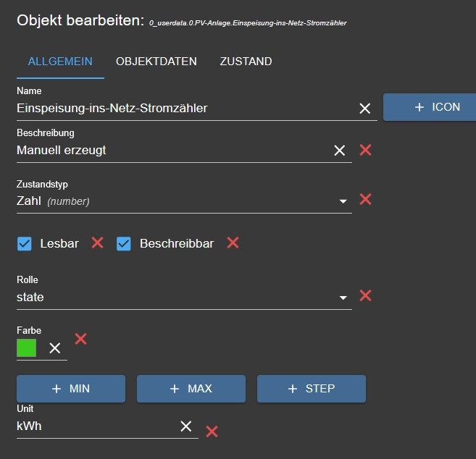Clear the Name field with white X
Image resolution: width=476 pixels, height=459 pixels.
365,109
